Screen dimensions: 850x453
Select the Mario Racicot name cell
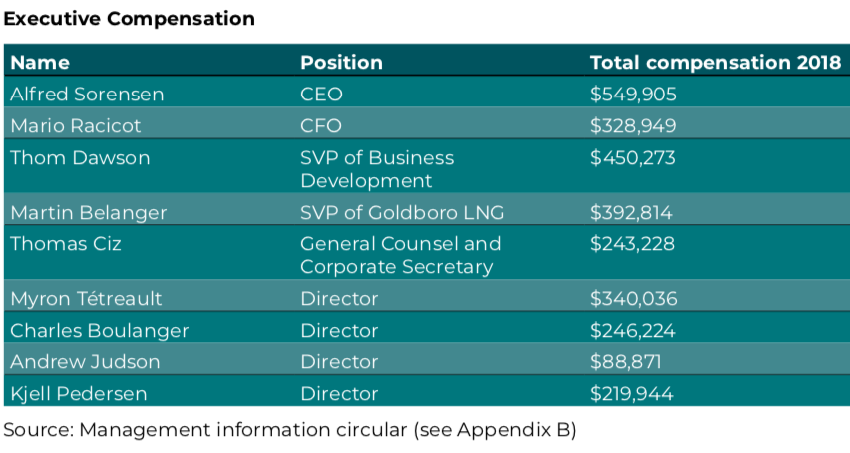point(76,125)
